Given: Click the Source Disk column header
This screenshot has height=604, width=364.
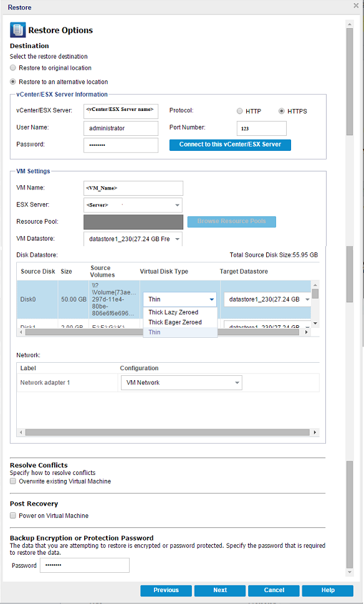Looking at the screenshot, I should (38, 271).
